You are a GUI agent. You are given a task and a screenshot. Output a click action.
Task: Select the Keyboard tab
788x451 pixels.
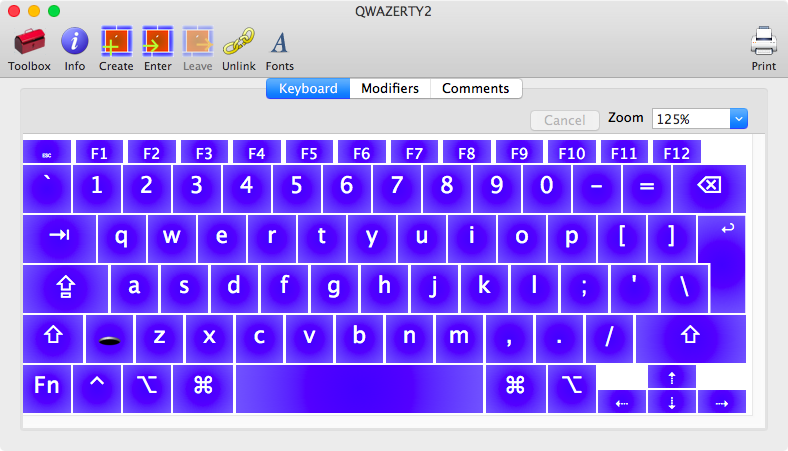click(x=308, y=88)
